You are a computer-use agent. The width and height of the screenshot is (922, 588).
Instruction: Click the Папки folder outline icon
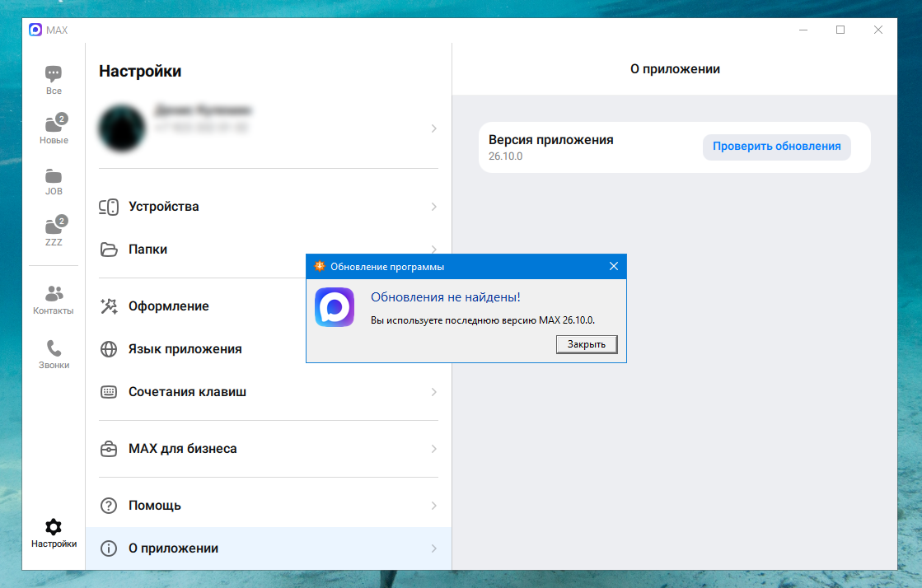[109, 250]
